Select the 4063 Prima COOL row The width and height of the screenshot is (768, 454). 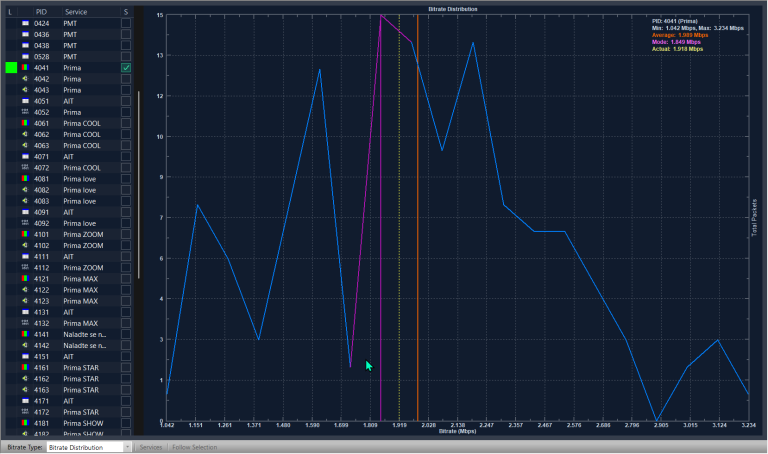[69, 145]
